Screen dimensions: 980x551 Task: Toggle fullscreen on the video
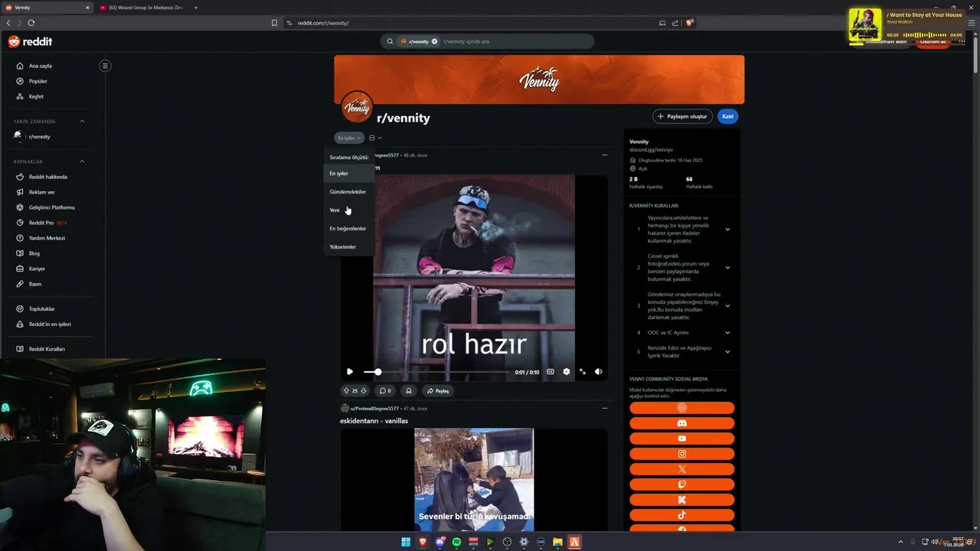(x=583, y=372)
